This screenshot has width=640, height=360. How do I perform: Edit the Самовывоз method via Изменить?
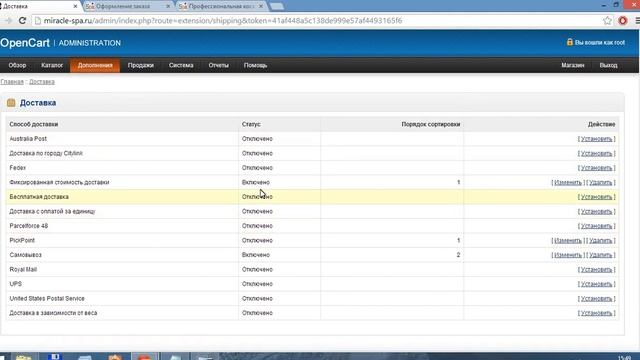coord(568,255)
